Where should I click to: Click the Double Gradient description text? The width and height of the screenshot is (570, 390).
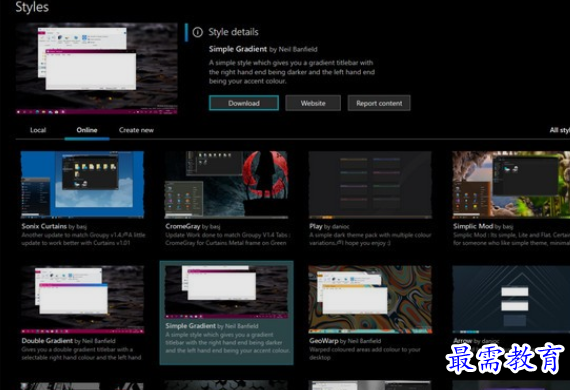pos(81,353)
